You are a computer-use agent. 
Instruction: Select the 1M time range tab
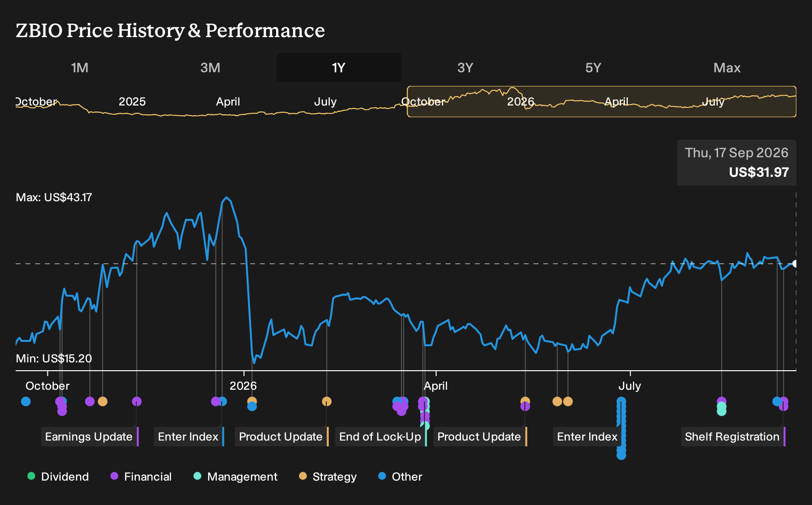[x=80, y=67]
